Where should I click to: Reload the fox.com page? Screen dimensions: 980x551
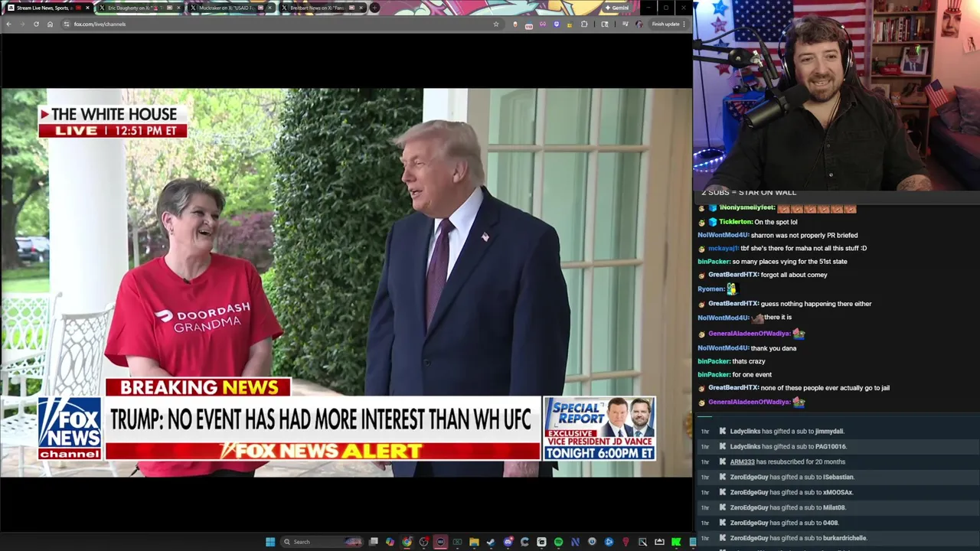36,24
